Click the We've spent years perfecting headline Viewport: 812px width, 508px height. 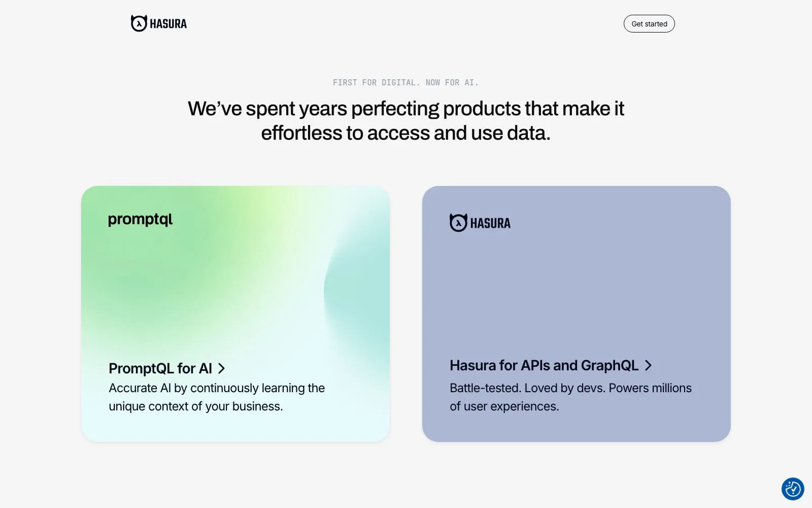[406, 121]
